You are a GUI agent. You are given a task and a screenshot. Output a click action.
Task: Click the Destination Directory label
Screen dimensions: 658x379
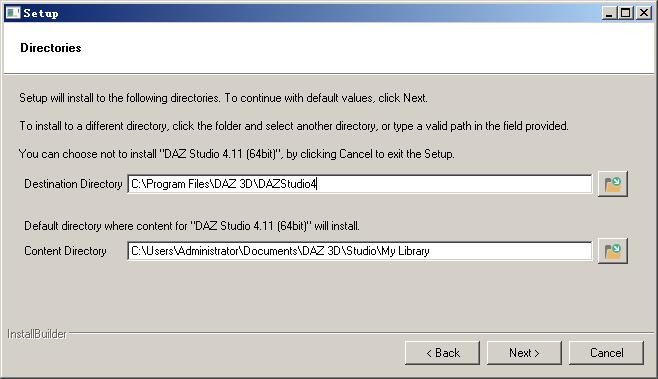73,184
